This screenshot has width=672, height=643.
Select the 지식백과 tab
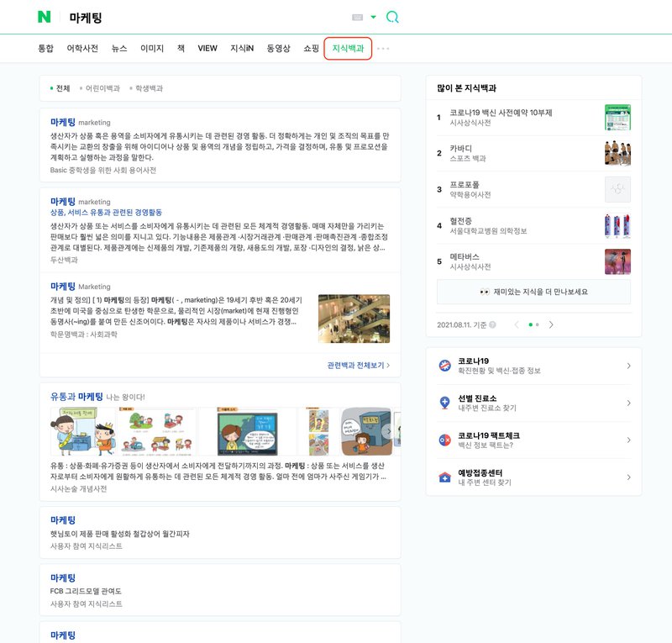tap(348, 49)
